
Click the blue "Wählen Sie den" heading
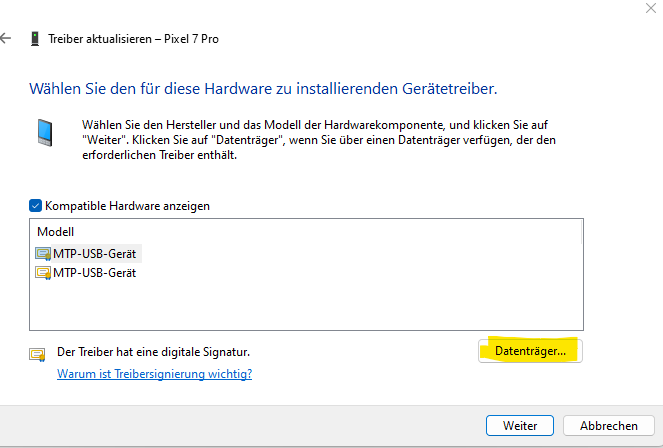pos(264,89)
